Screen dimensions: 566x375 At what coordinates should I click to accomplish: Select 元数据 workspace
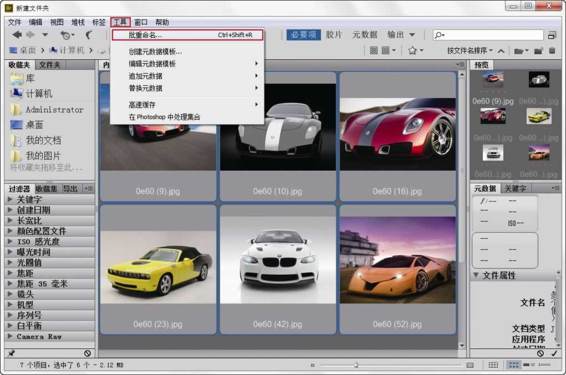tap(365, 35)
